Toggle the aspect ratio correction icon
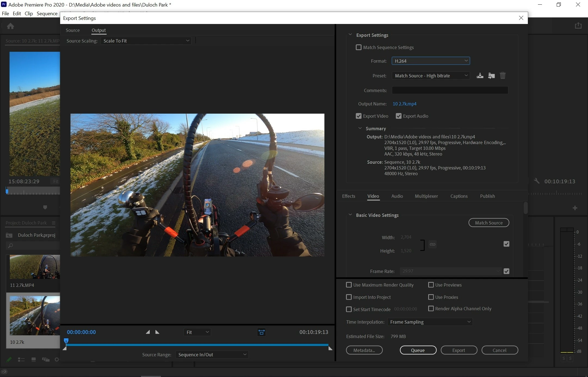Viewport: 588px width, 377px height. (x=261, y=332)
